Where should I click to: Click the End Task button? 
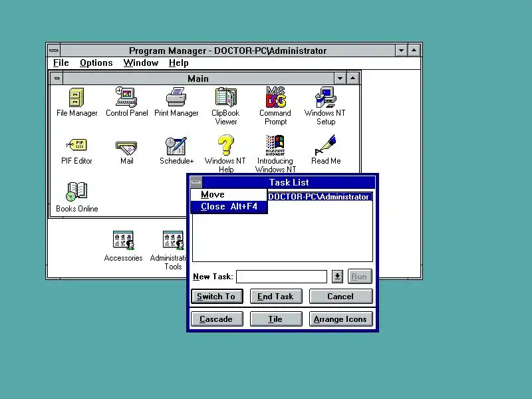276,297
